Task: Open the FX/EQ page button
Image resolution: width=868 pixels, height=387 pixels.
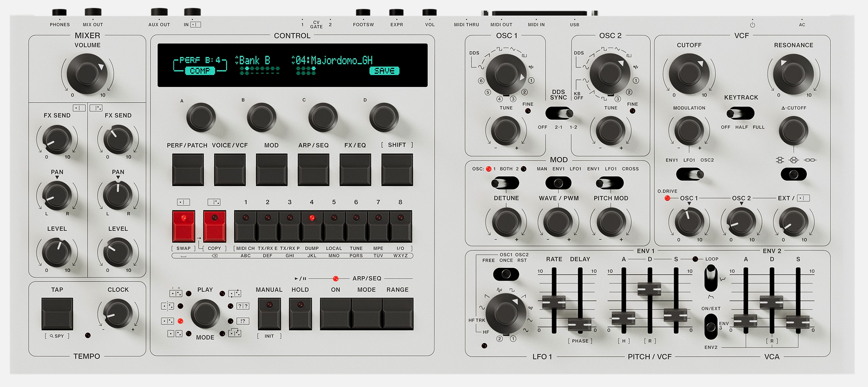Action: [355, 170]
